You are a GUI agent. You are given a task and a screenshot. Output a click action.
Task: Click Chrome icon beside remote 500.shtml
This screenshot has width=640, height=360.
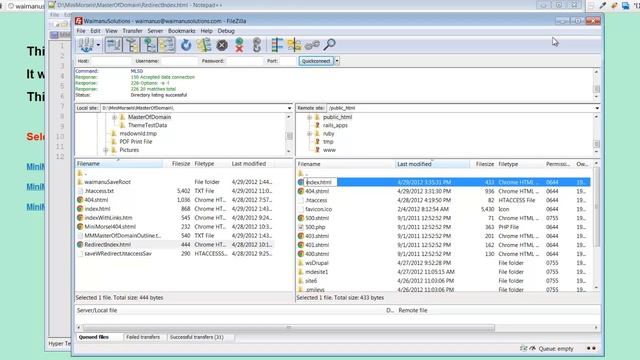pyautogui.click(x=301, y=218)
